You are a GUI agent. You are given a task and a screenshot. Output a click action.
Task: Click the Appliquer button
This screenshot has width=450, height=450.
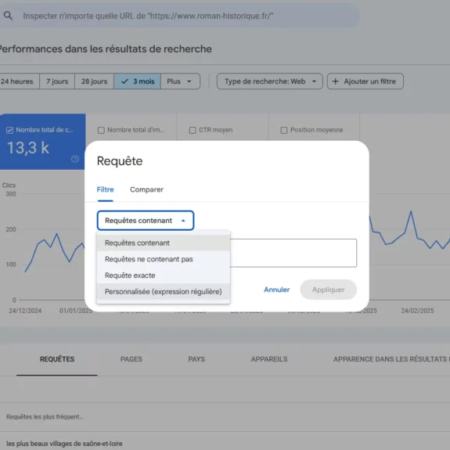(328, 290)
